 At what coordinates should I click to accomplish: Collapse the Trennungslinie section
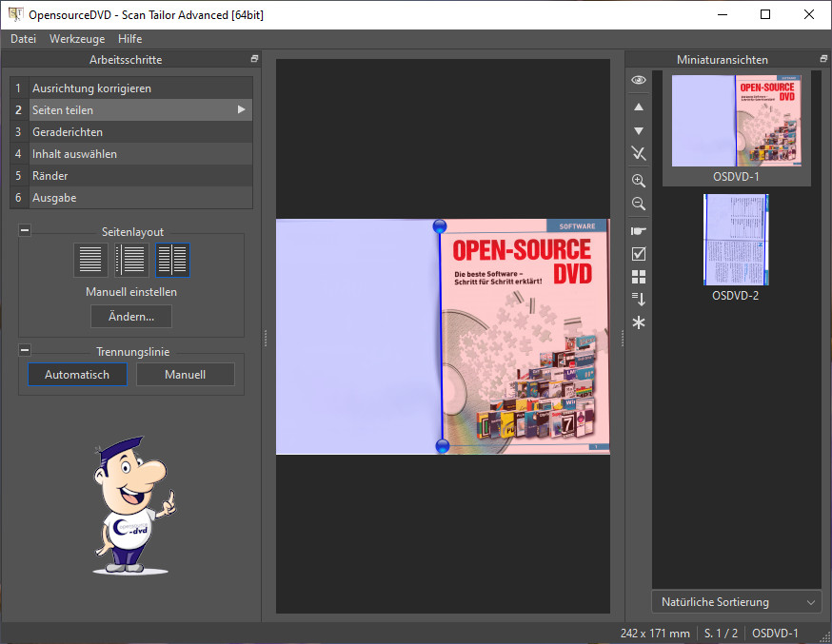pyautogui.click(x=25, y=351)
